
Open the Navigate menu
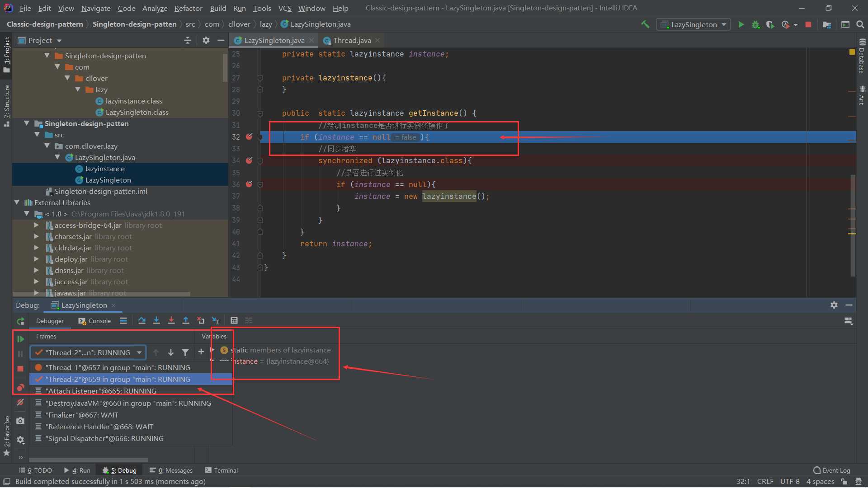pos(96,8)
